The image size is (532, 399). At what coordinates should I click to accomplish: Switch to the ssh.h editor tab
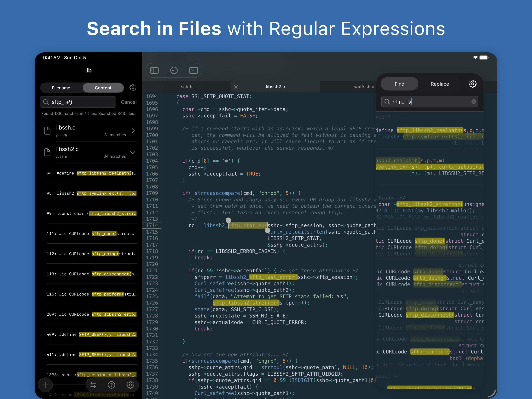(x=187, y=87)
